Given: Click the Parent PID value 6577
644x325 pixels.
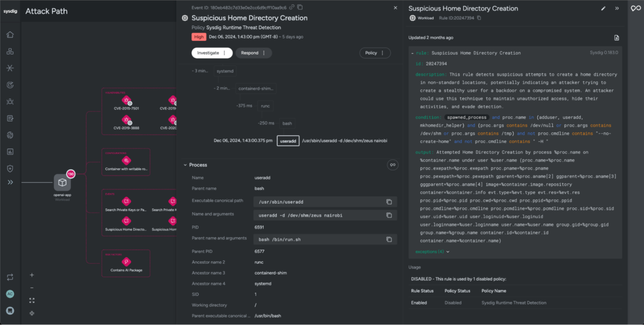Looking at the screenshot, I should (259, 251).
